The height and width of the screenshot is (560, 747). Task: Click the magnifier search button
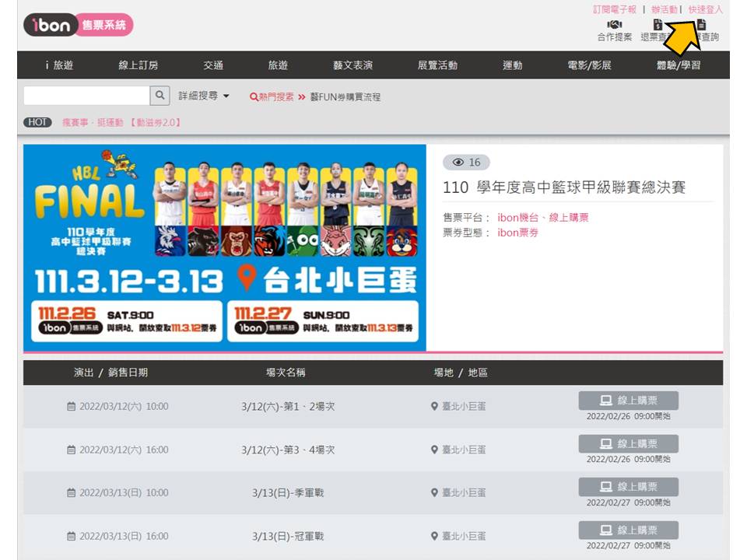[x=160, y=96]
